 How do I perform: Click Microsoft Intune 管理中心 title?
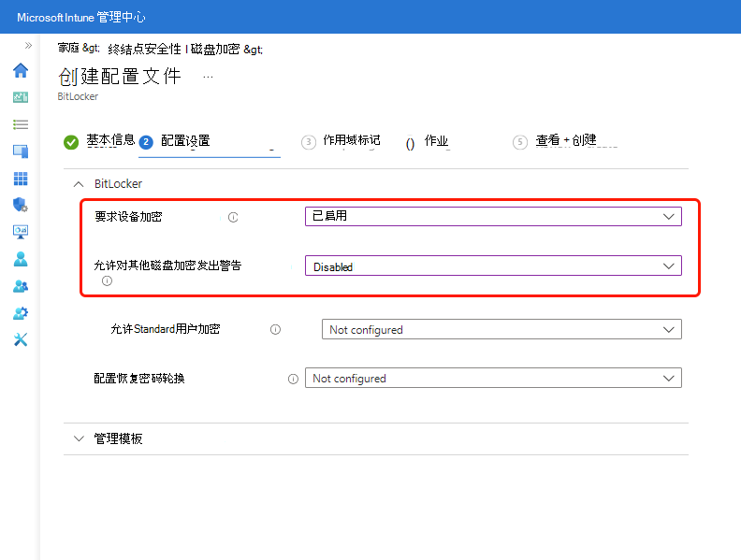tap(80, 18)
